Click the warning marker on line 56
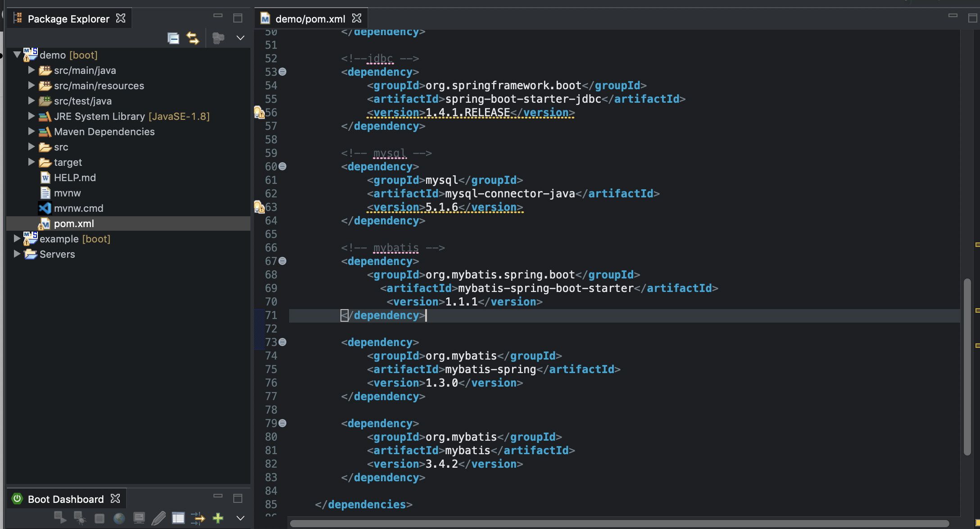 pos(259,113)
